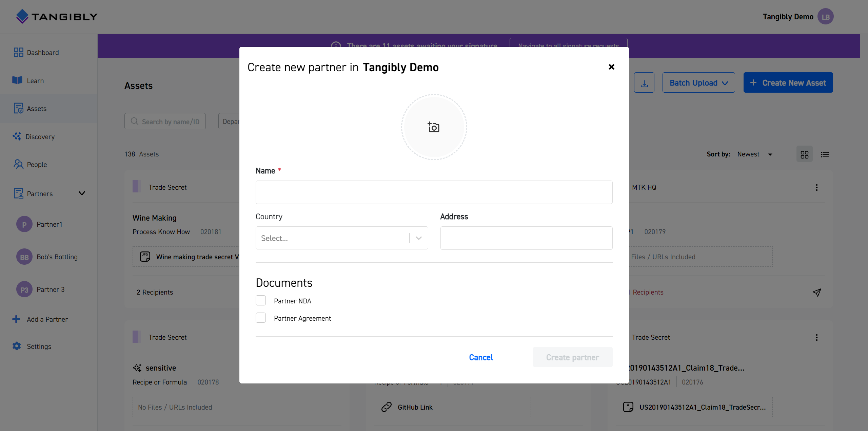Click the Wine making trade secret file
The image size is (868, 431).
pyautogui.click(x=186, y=257)
